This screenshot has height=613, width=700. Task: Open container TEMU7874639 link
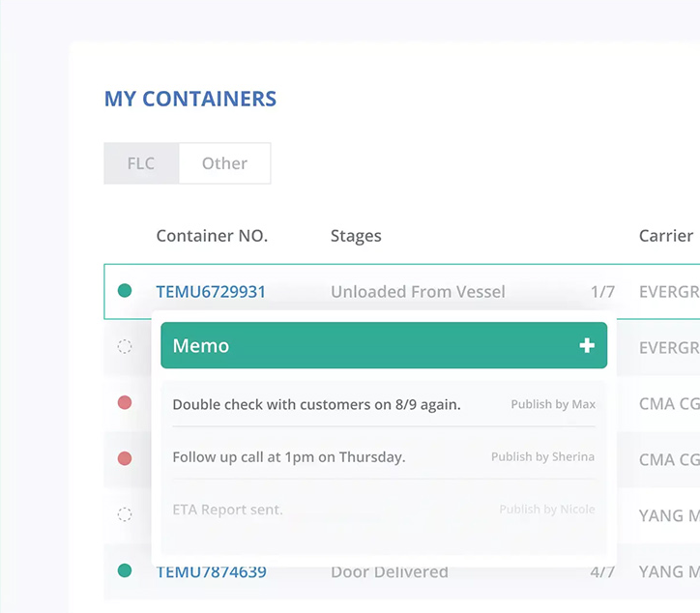211,572
